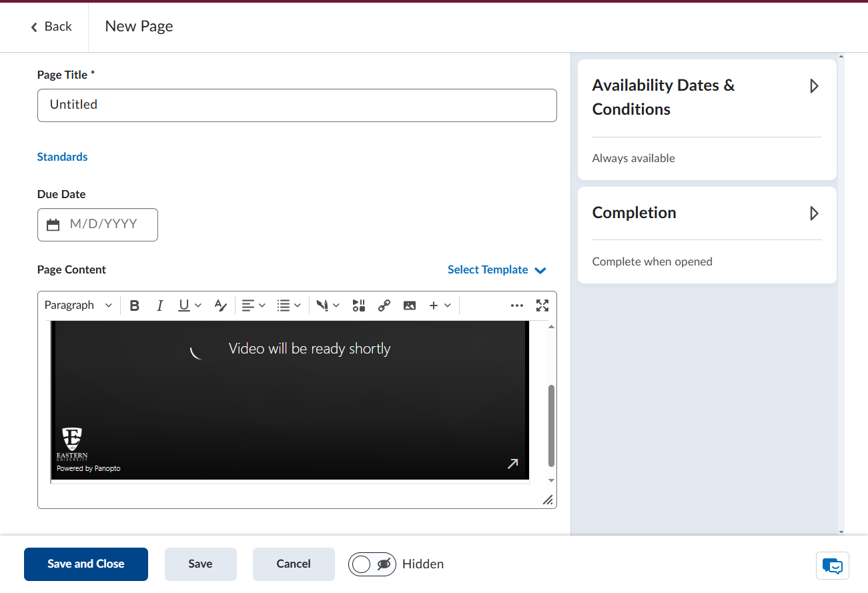
Task: Open the Standards link
Action: pyautogui.click(x=63, y=157)
